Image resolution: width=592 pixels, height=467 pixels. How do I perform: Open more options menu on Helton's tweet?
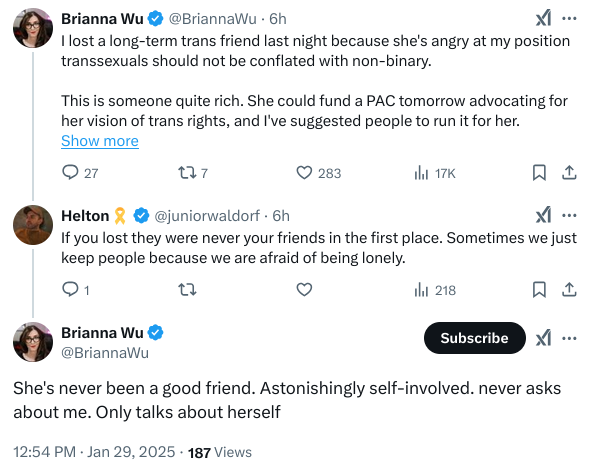(x=569, y=215)
